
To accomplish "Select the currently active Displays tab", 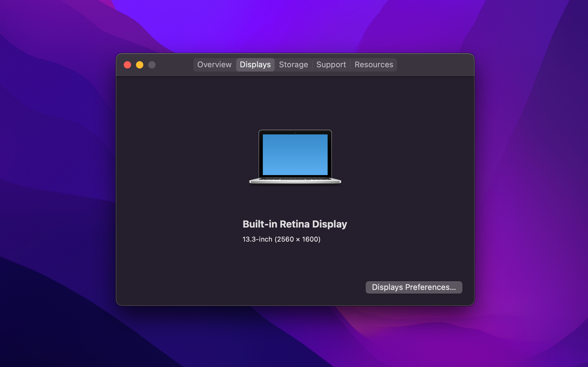I will point(255,65).
